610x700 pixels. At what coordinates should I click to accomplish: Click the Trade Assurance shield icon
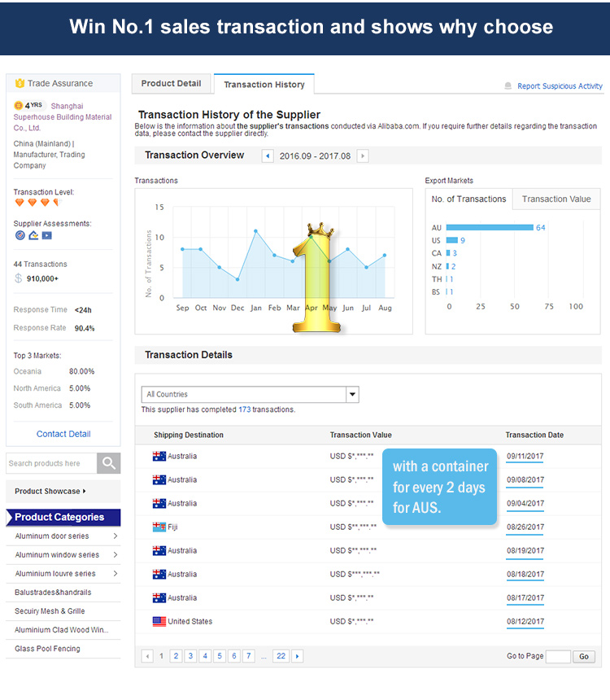tap(20, 83)
